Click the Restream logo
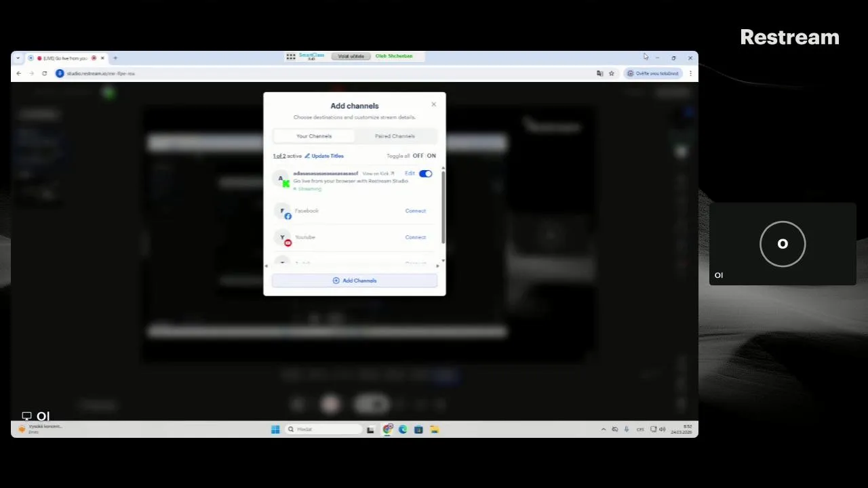Viewport: 868px width, 488px height. pos(789,37)
